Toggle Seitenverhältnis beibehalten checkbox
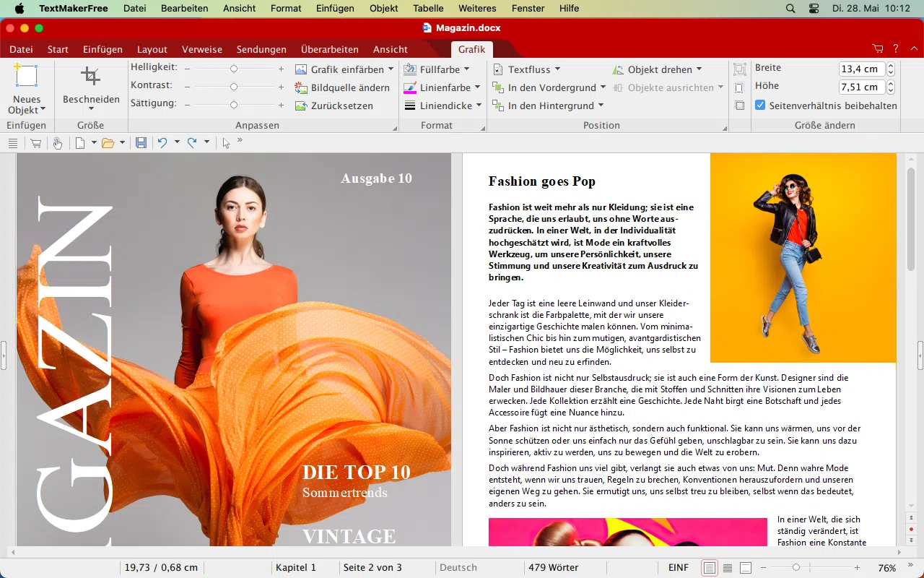 (x=760, y=105)
